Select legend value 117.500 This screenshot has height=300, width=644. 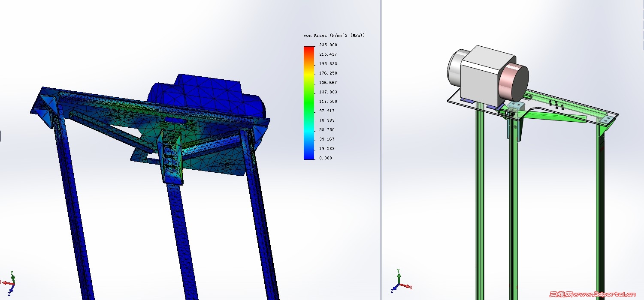pos(328,101)
